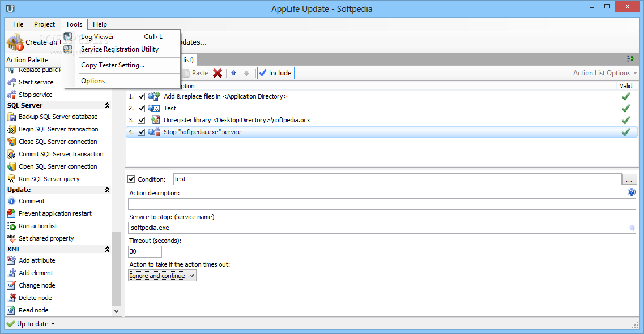Viewport: 644px width, 334px height.
Task: Select the Backup SQL Server database icon
Action: (x=11, y=117)
